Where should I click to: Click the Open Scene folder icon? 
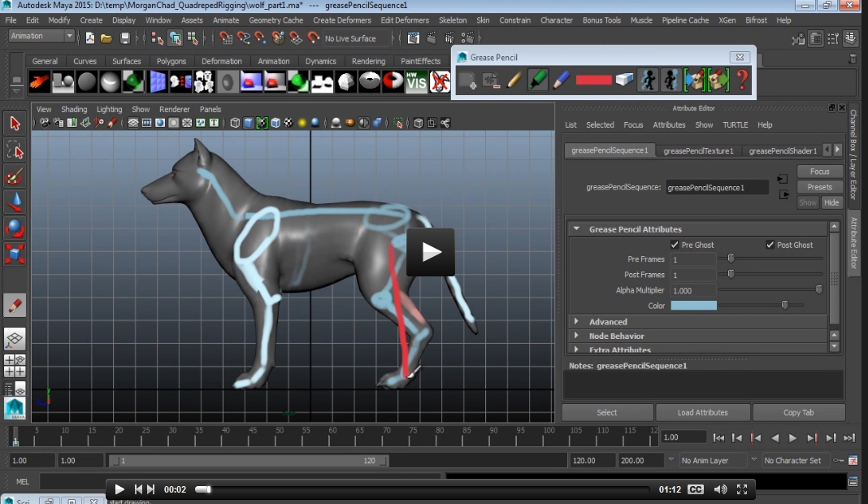pyautogui.click(x=106, y=38)
